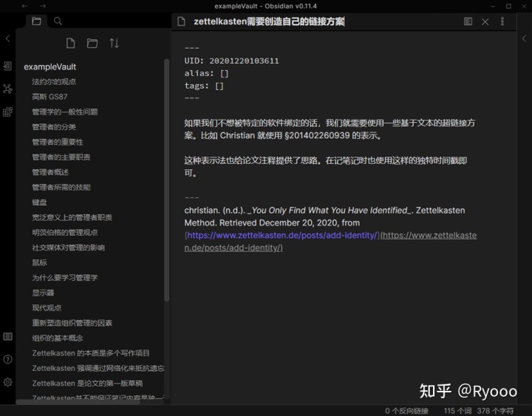Show backlinks via 0 个反向链接
The width and height of the screenshot is (532, 416).
click(406, 411)
